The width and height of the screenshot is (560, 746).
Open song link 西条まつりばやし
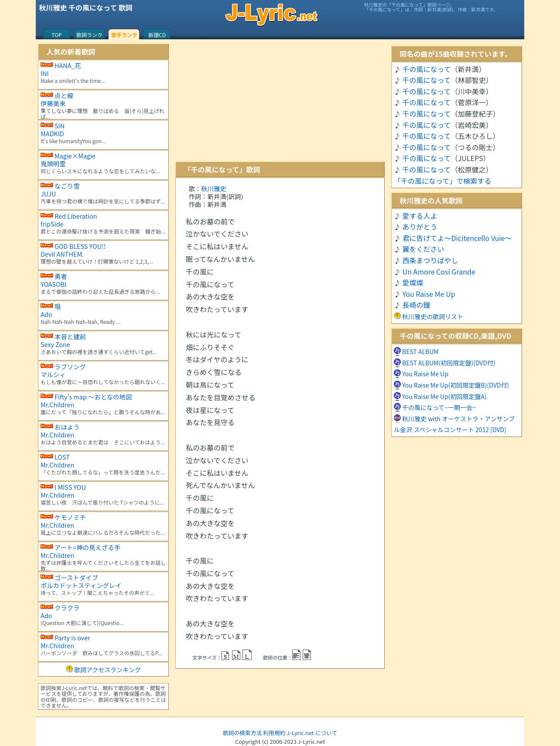430,261
